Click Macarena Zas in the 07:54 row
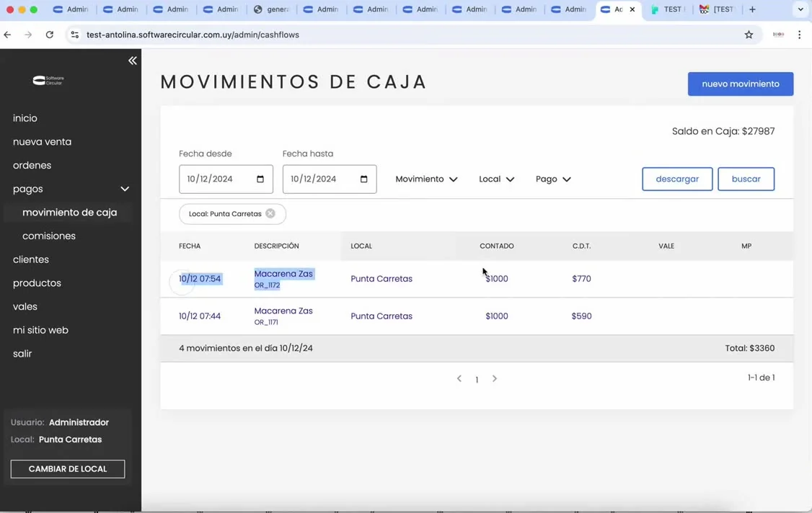Image resolution: width=812 pixels, height=513 pixels. [x=283, y=274]
